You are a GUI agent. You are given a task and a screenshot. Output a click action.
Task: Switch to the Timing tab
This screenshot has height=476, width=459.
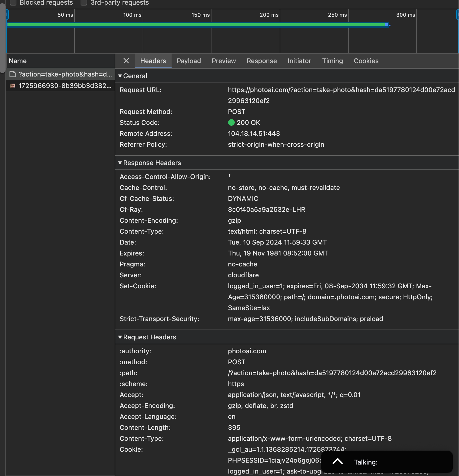(332, 61)
